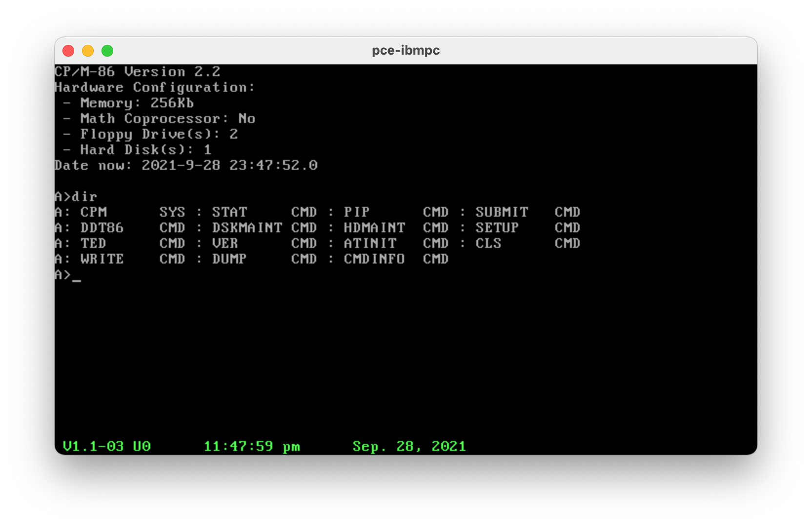Click the yellow minimize button
The width and height of the screenshot is (812, 527).
pos(88,51)
